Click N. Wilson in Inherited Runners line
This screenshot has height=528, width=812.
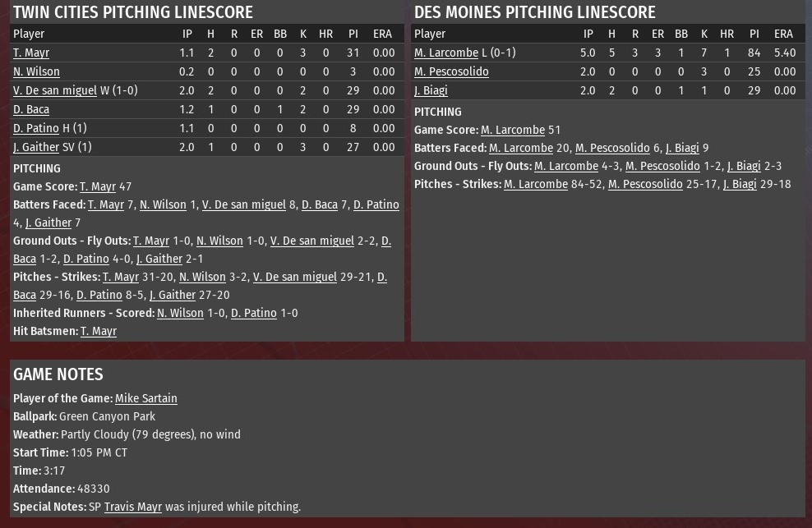tap(180, 313)
